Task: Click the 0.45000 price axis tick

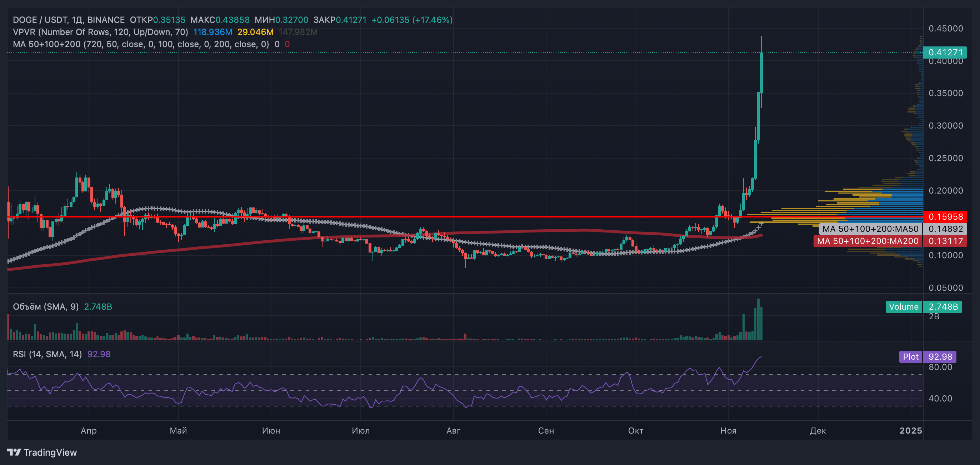Action: click(946, 29)
